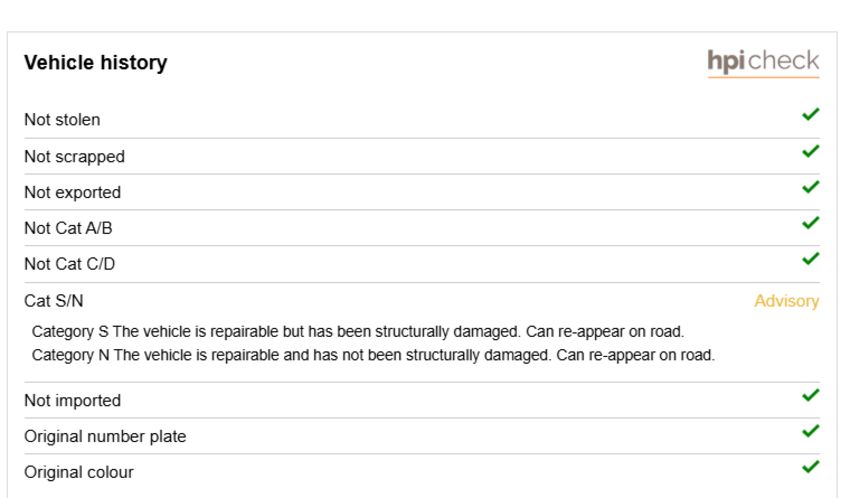This screenshot has height=498, width=850.
Task: Click the green checkmark beside Not imported
Action: pos(811,396)
